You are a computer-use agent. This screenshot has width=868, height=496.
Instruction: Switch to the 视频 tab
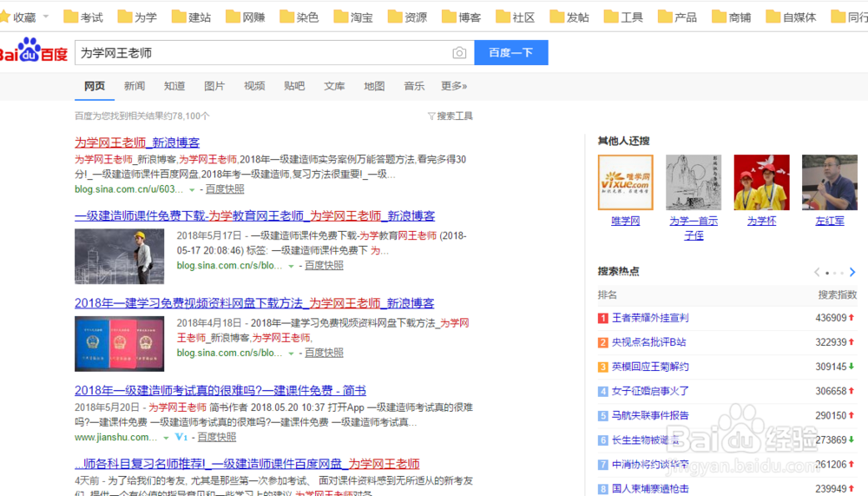point(254,86)
